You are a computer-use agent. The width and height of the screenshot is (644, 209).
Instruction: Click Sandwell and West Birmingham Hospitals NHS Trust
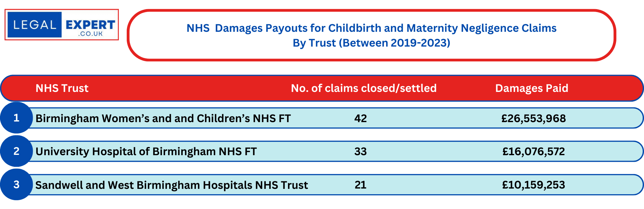[x=171, y=185]
